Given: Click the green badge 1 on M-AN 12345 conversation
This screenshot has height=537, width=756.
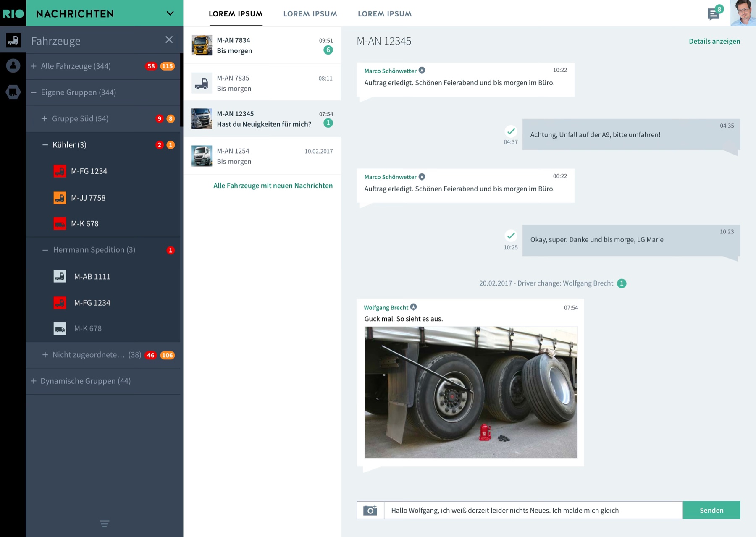Looking at the screenshot, I should tap(328, 123).
